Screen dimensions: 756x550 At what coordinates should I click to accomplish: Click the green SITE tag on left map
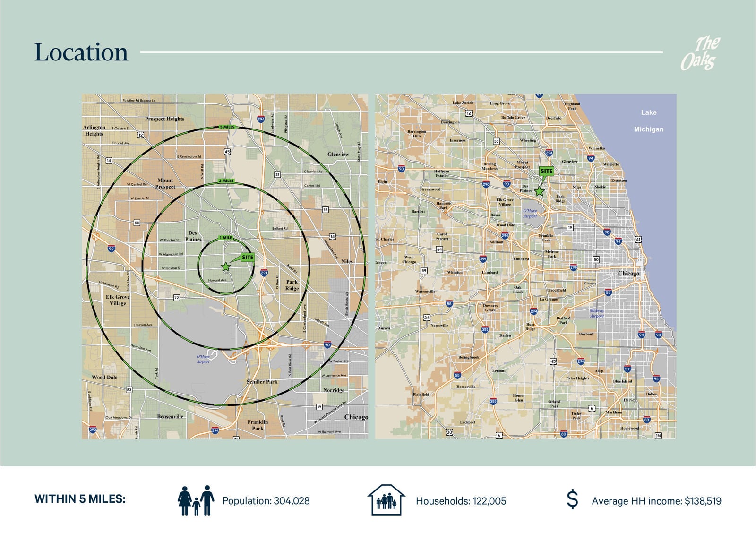(248, 258)
